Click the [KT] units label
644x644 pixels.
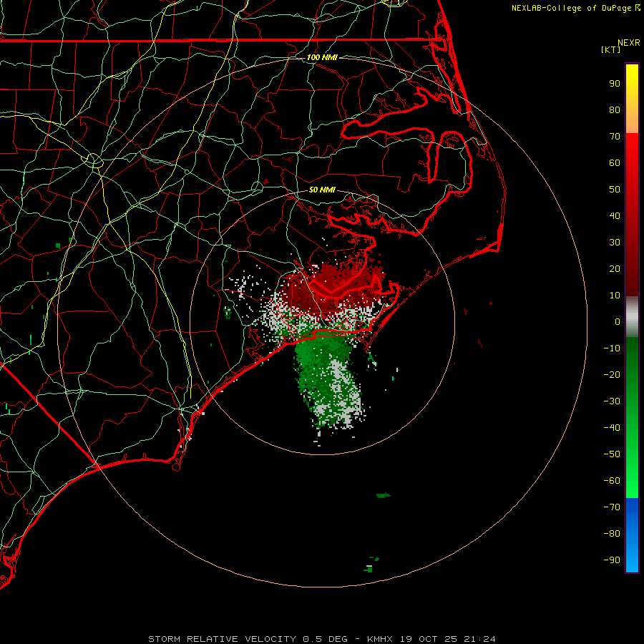(x=610, y=49)
